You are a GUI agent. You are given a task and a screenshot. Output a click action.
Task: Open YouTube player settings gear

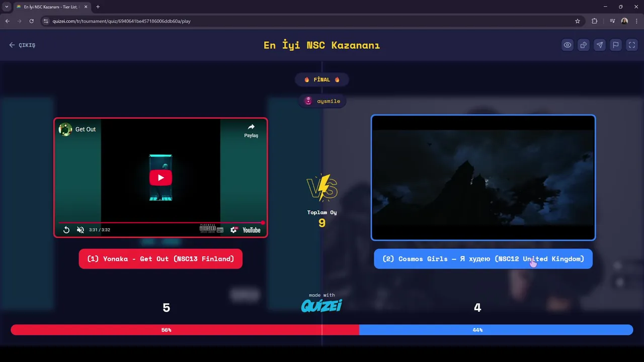234,230
